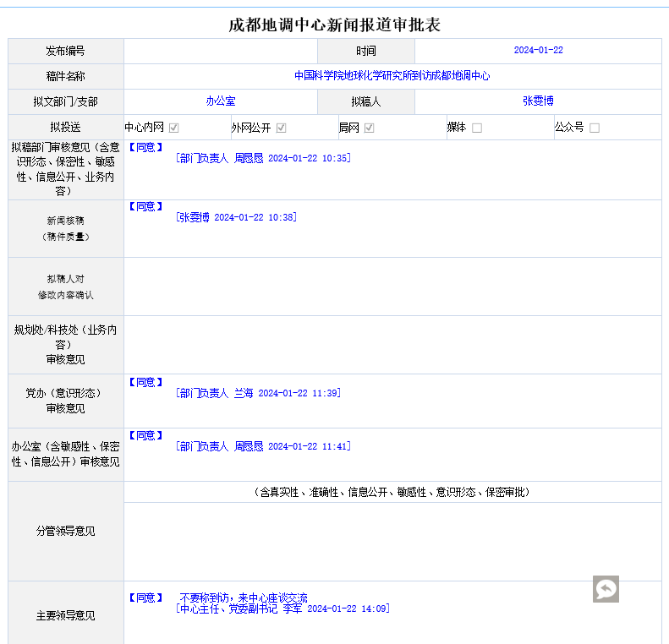Toggle the 局网 checkbox
The height and width of the screenshot is (644, 669).
pos(370,128)
